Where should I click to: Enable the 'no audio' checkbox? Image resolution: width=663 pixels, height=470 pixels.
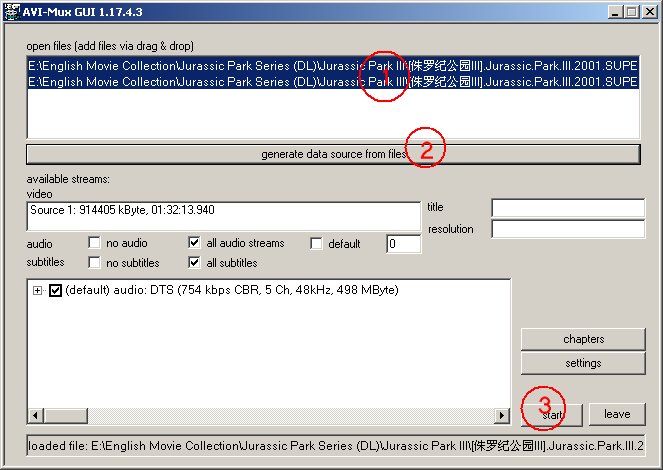[x=94, y=243]
